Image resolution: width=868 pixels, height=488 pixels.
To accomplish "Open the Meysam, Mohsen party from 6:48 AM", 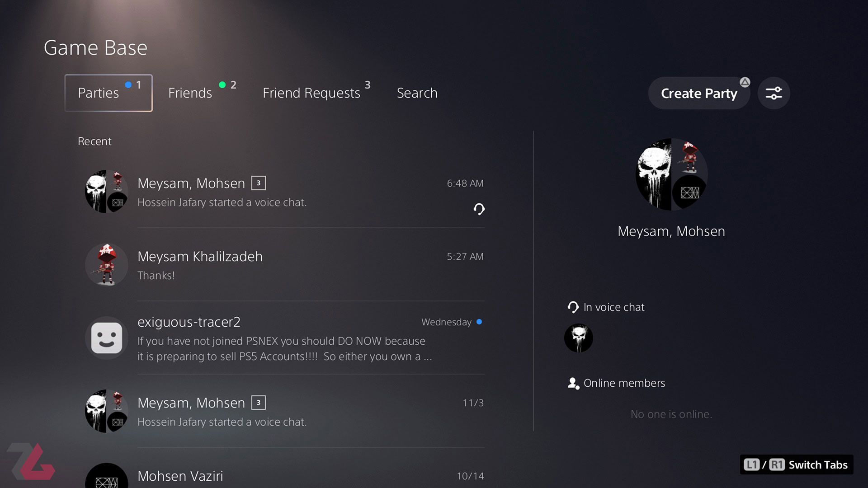I will (x=284, y=192).
